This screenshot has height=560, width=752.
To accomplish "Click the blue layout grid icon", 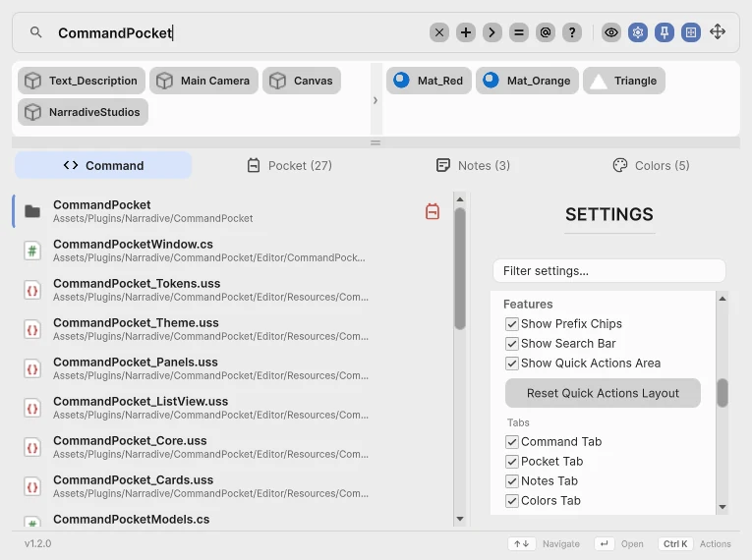I will [691, 32].
